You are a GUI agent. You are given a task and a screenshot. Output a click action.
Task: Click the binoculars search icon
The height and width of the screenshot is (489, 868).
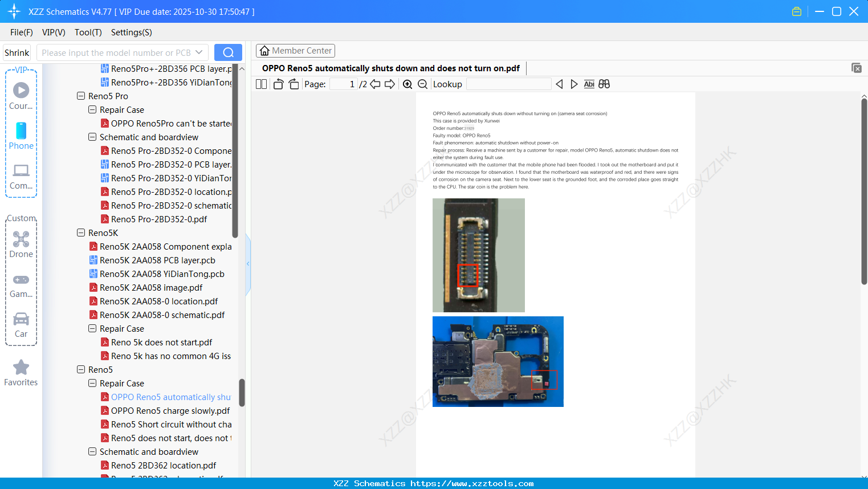(604, 84)
